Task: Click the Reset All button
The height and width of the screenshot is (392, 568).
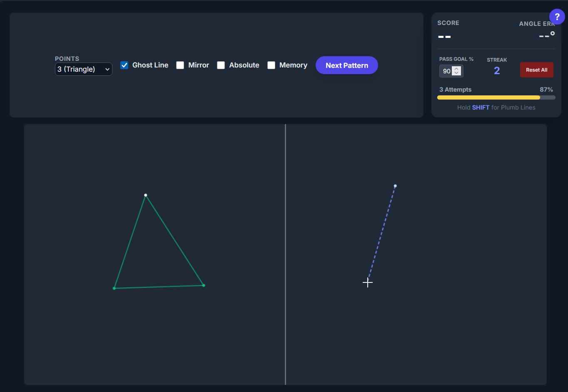Action: pyautogui.click(x=537, y=70)
